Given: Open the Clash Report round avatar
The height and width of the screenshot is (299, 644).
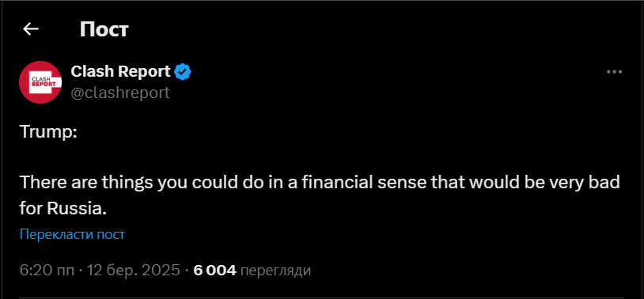Looking at the screenshot, I should click(40, 82).
